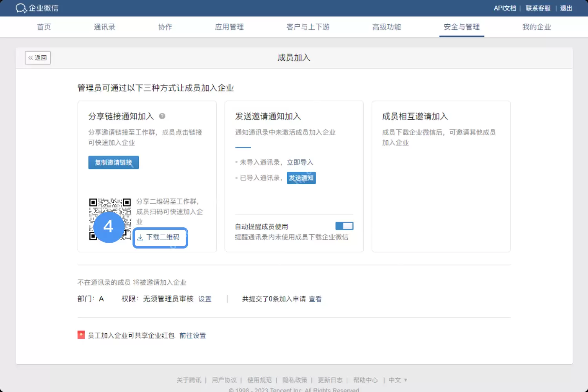Click the 返回 button to go back
This screenshot has height=392, width=588.
click(37, 58)
